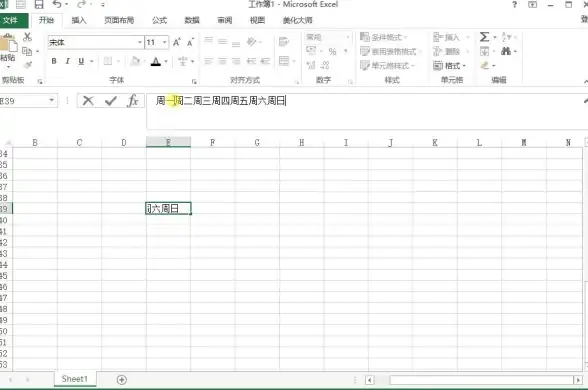
Task: Click the text Orientation icon
Action: click(x=252, y=42)
